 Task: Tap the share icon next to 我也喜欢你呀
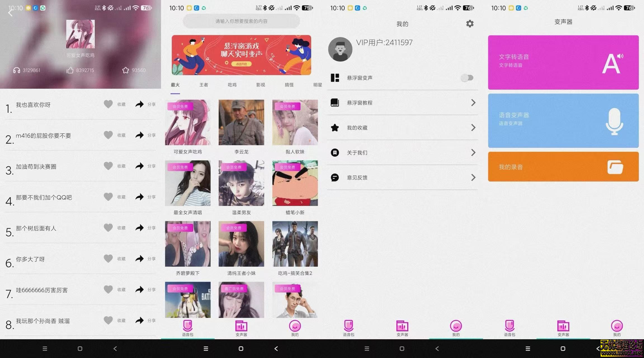click(139, 104)
